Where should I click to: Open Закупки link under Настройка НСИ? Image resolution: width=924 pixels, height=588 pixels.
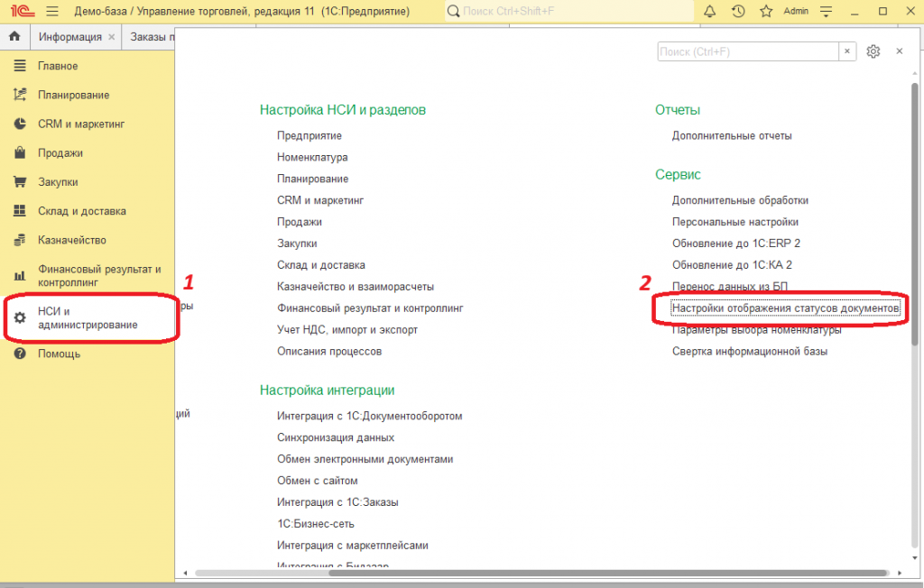[297, 243]
